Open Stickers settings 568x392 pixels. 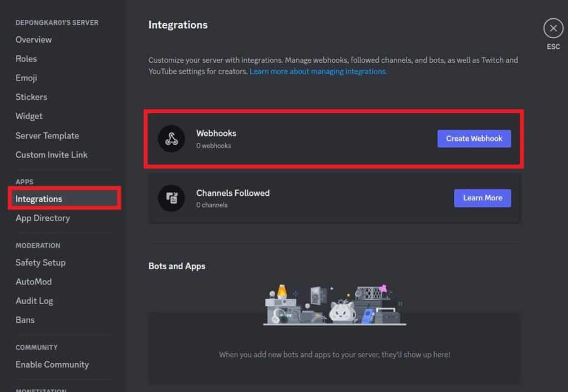(x=31, y=97)
